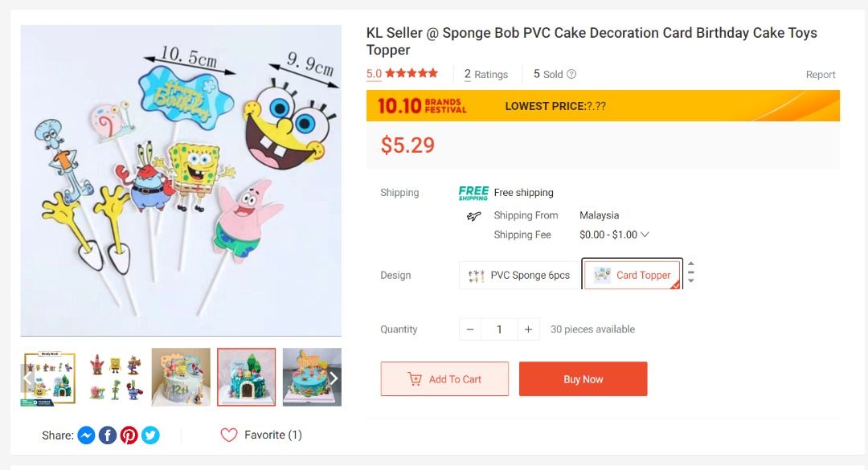Share the product via Messenger

(x=86, y=435)
